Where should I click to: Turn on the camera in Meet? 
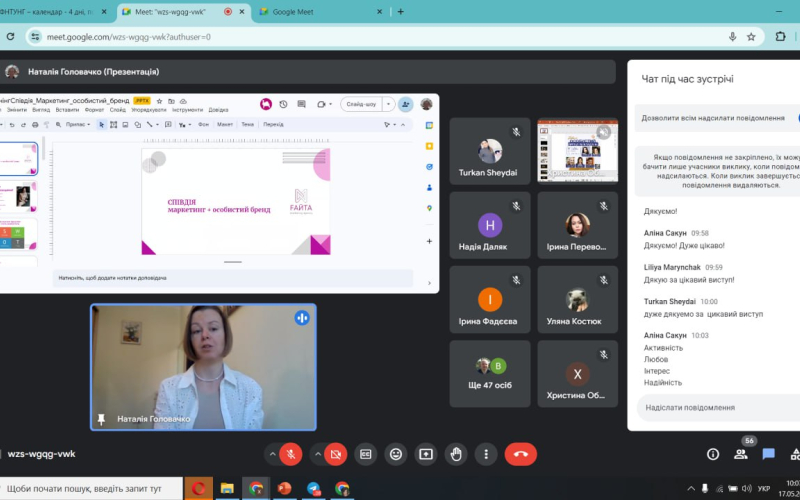pyautogui.click(x=336, y=454)
